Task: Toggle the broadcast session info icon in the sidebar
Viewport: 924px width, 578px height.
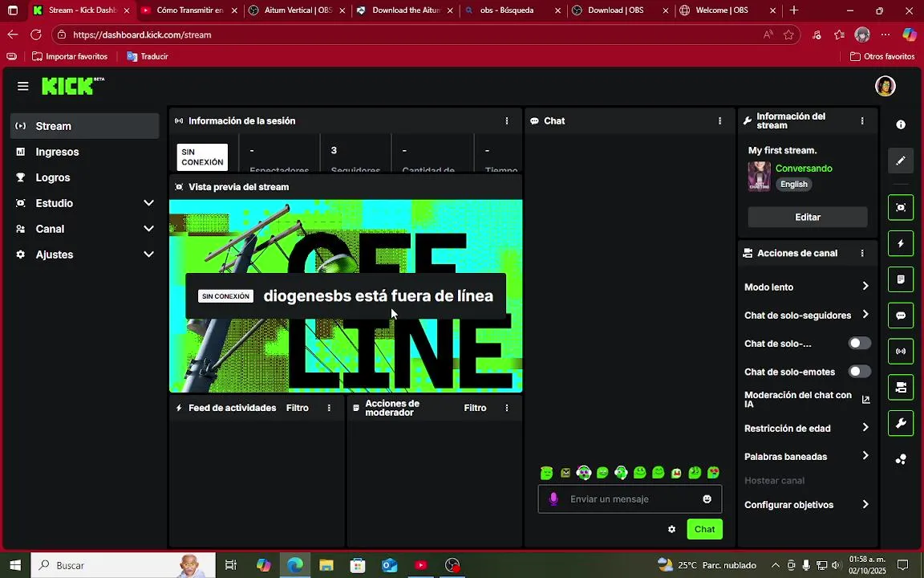Action: click(x=901, y=352)
